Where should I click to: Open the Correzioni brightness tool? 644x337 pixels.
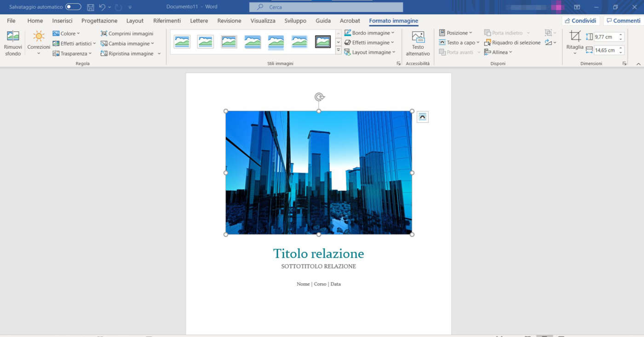[39, 37]
